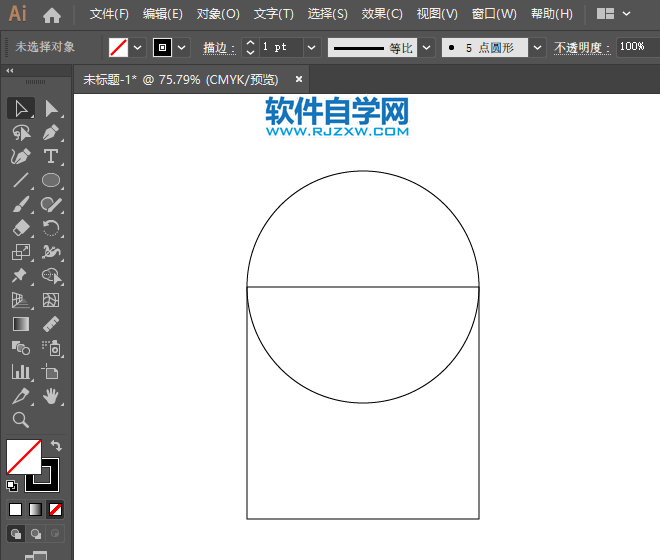The width and height of the screenshot is (660, 560).
Task: Select the Hand tool
Action: (x=51, y=396)
